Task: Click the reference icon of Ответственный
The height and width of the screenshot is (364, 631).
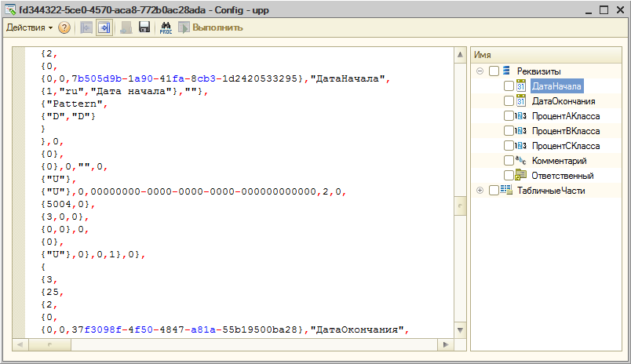Action: (x=521, y=175)
